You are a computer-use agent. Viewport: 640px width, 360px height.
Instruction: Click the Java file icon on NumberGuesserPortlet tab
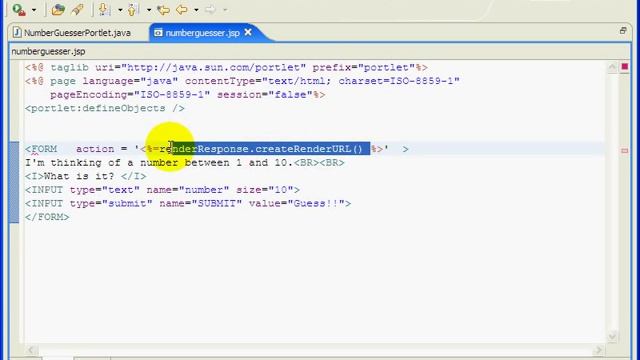pos(17,33)
